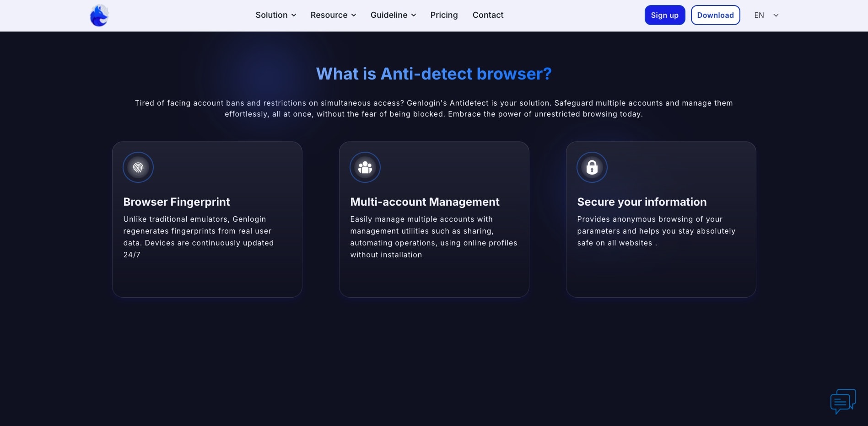
Task: Click the fingerprint icon in the first card
Action: tap(138, 167)
